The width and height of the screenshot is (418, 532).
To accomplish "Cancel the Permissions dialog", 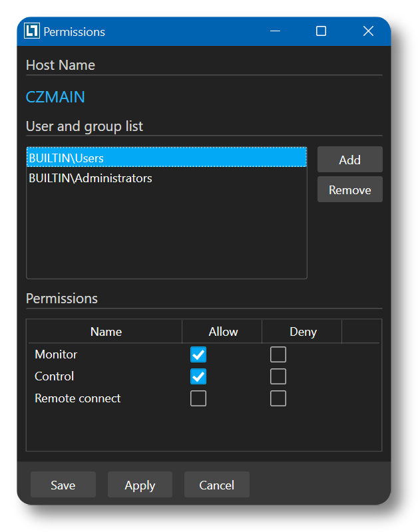I will tap(216, 484).
